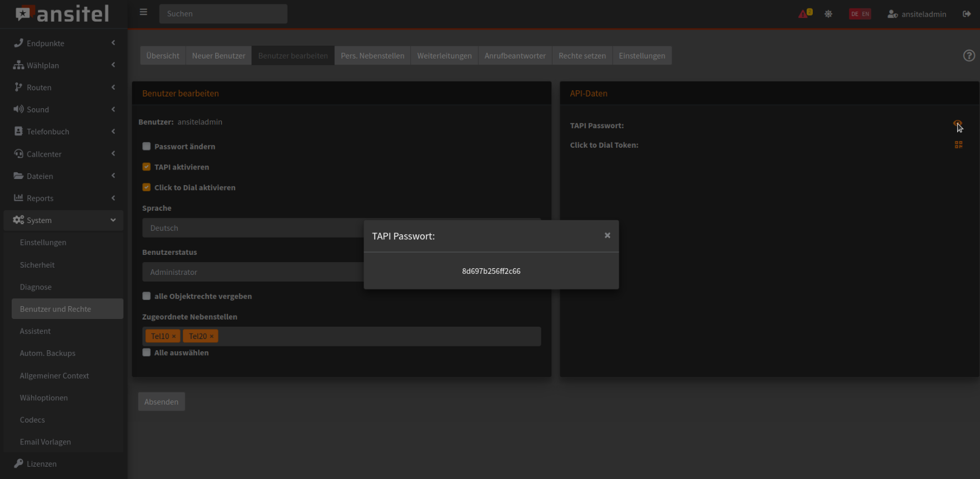980x479 pixels.
Task: Click the Sound speaker icon
Action: click(x=18, y=109)
